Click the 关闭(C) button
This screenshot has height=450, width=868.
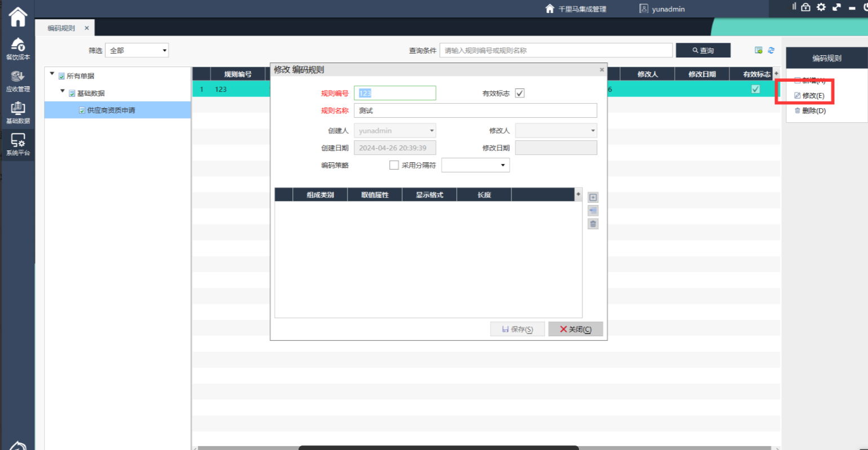click(575, 329)
